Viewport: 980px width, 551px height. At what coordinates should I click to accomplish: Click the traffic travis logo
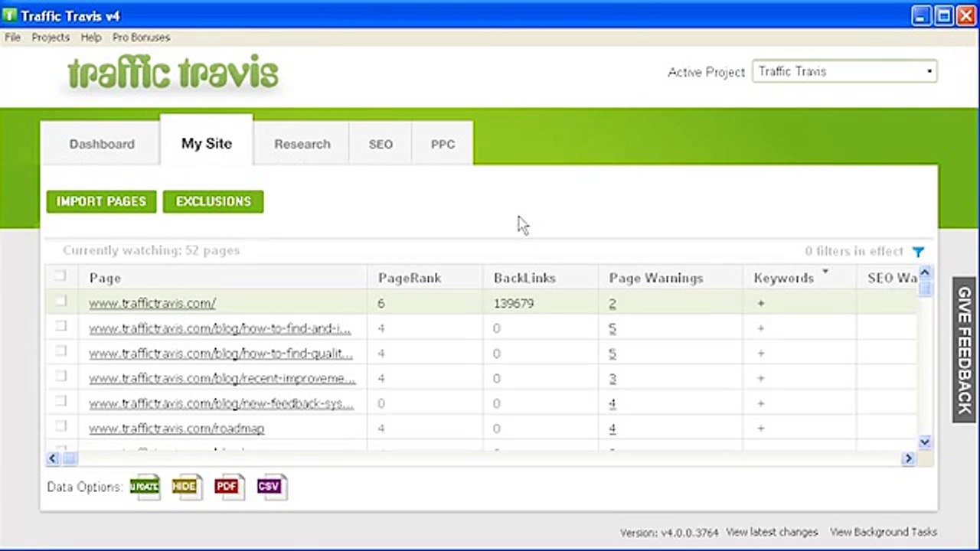click(173, 73)
